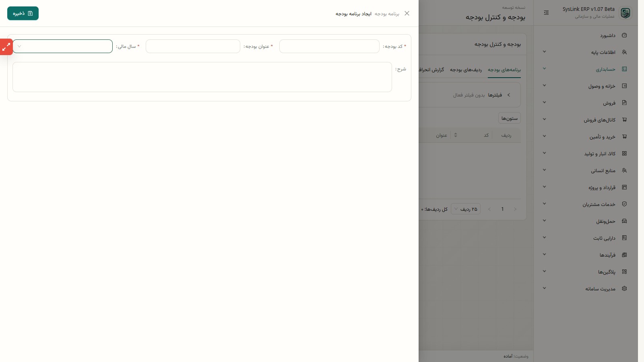This screenshot has height=362, width=644.
Task: Open the داشبورد dashboard icon in sidebar
Action: tap(624, 35)
